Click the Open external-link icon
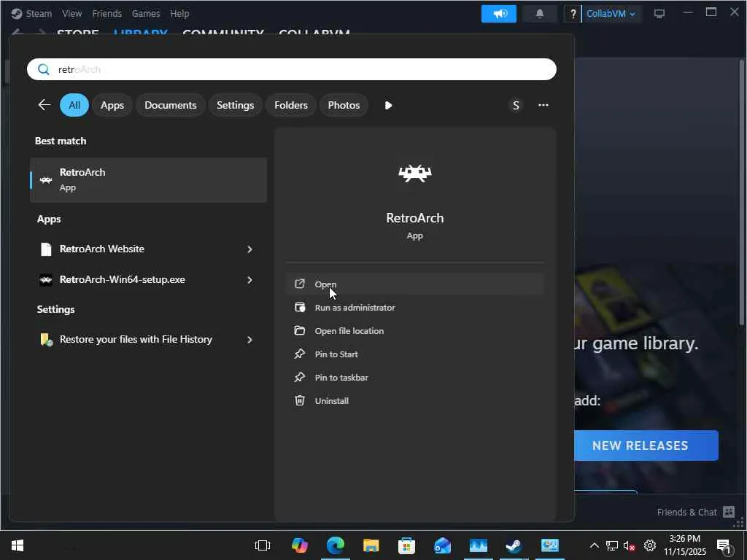 [300, 284]
